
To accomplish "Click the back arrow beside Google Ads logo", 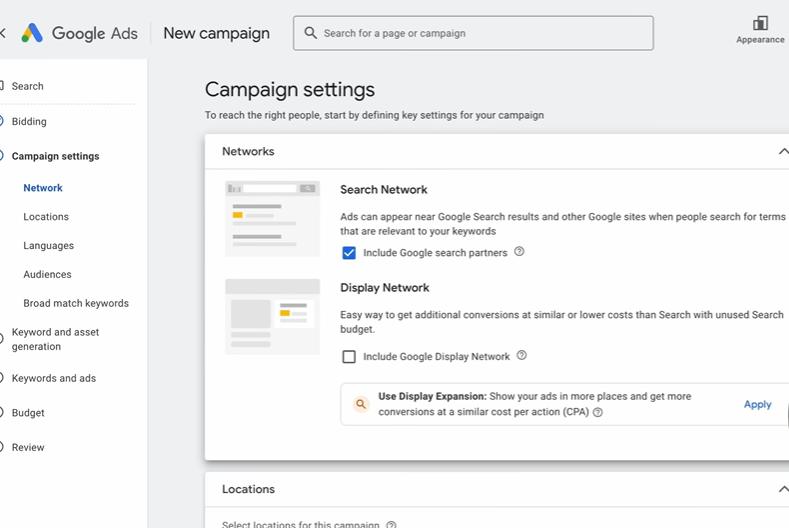I will (3, 33).
